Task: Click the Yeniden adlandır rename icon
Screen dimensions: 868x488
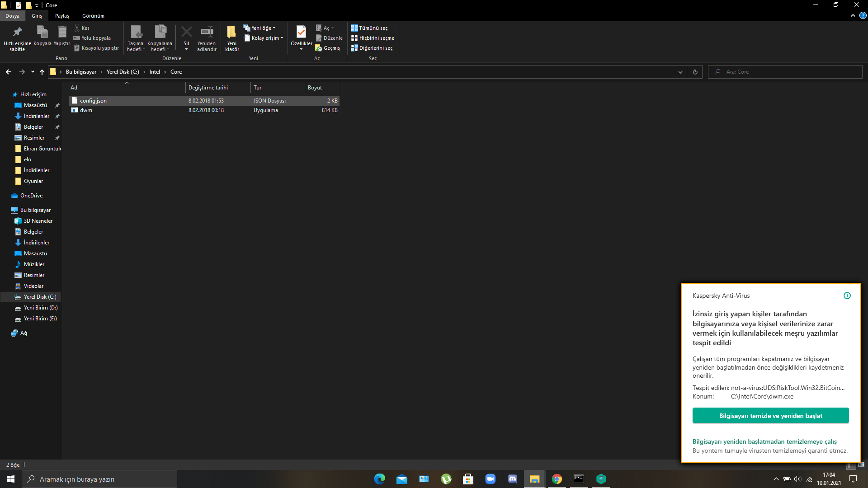Action: pyautogui.click(x=207, y=32)
